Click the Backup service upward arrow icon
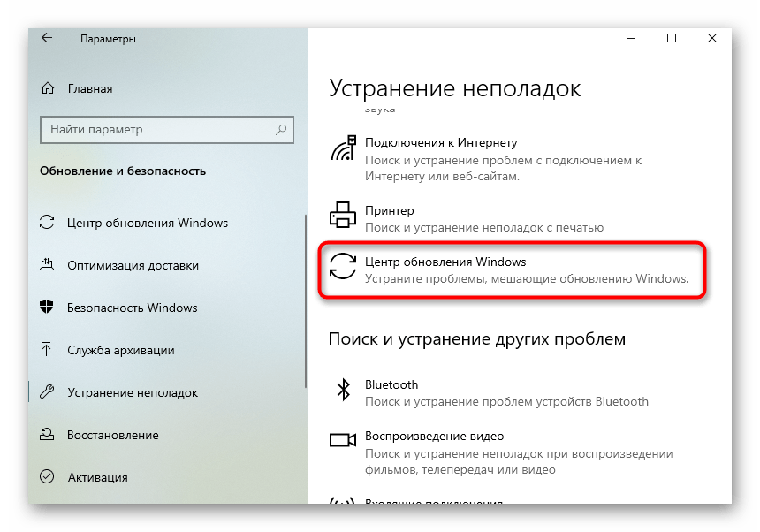Viewport: 760px width, 532px height. coord(47,349)
